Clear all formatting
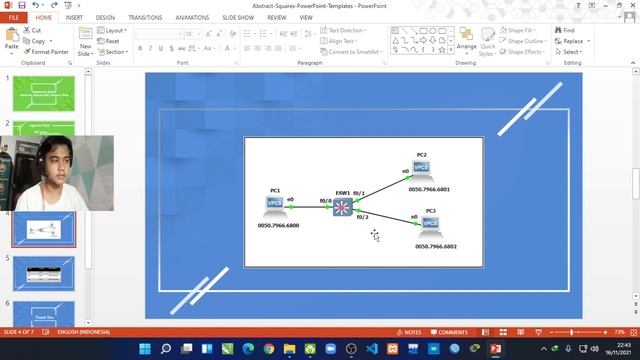 [x=233, y=34]
